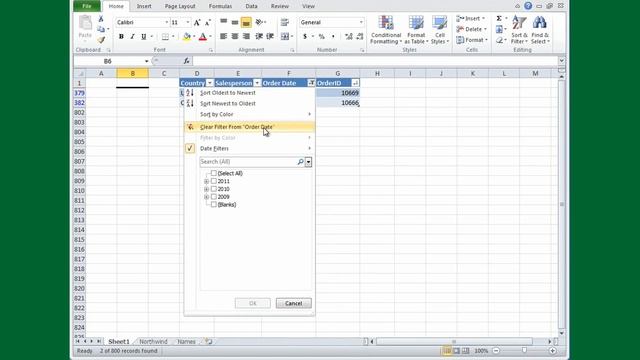Click the Zoom In plus button
The width and height of the screenshot is (640, 360).
[x=553, y=351]
